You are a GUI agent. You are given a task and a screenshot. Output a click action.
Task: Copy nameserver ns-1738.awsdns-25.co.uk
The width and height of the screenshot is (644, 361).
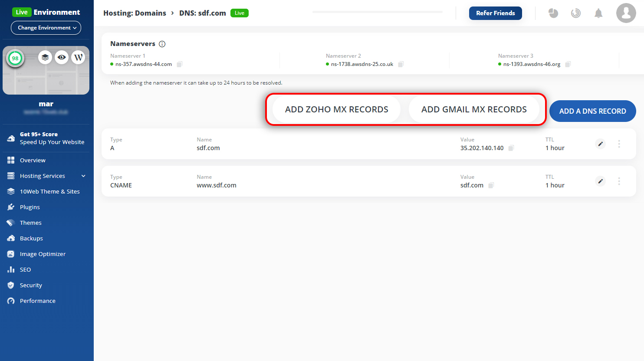pos(401,64)
